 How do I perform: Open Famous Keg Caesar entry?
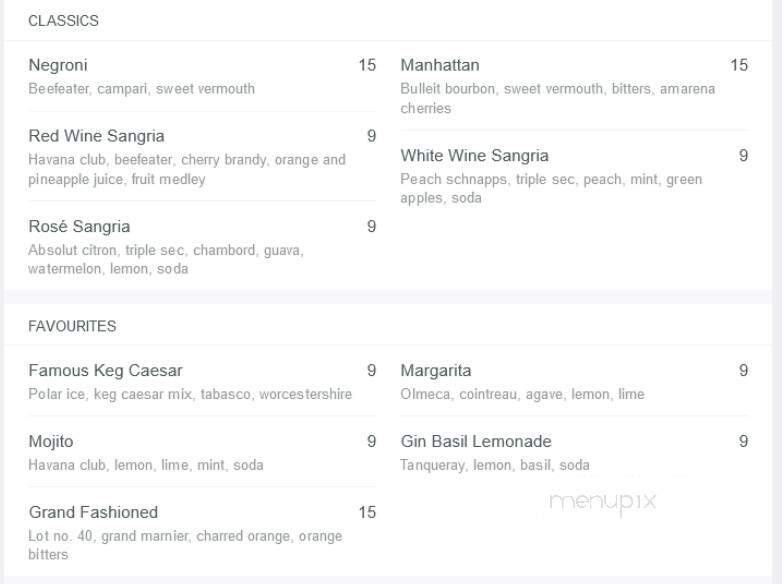(202, 382)
